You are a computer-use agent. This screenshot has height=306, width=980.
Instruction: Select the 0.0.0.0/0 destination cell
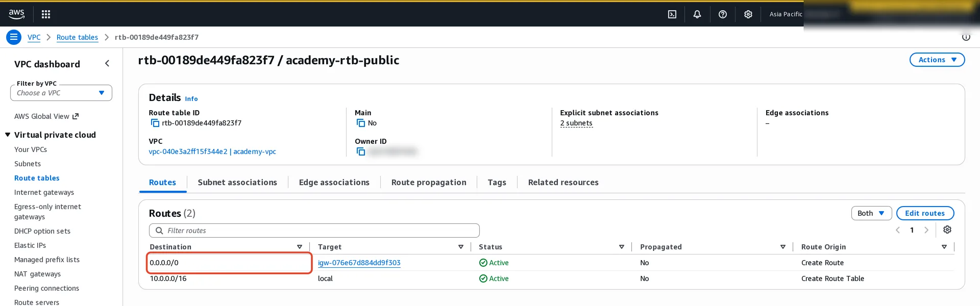(229, 263)
